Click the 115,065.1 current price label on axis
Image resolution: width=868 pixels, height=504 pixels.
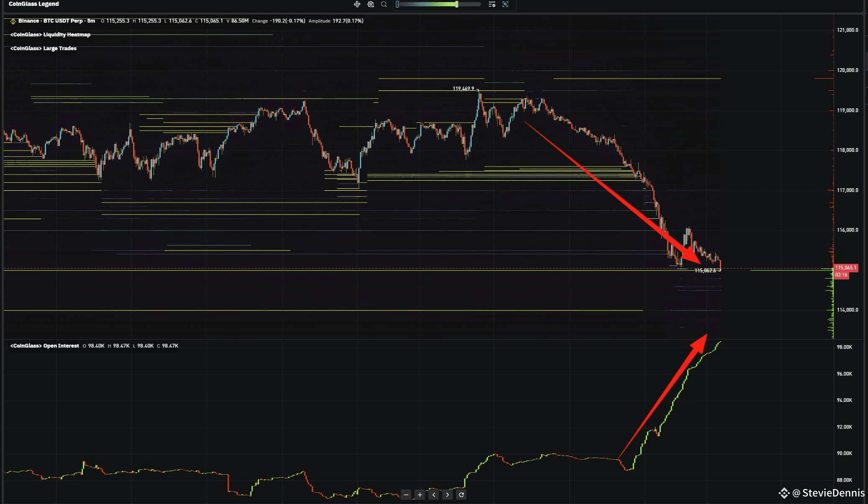coord(845,268)
